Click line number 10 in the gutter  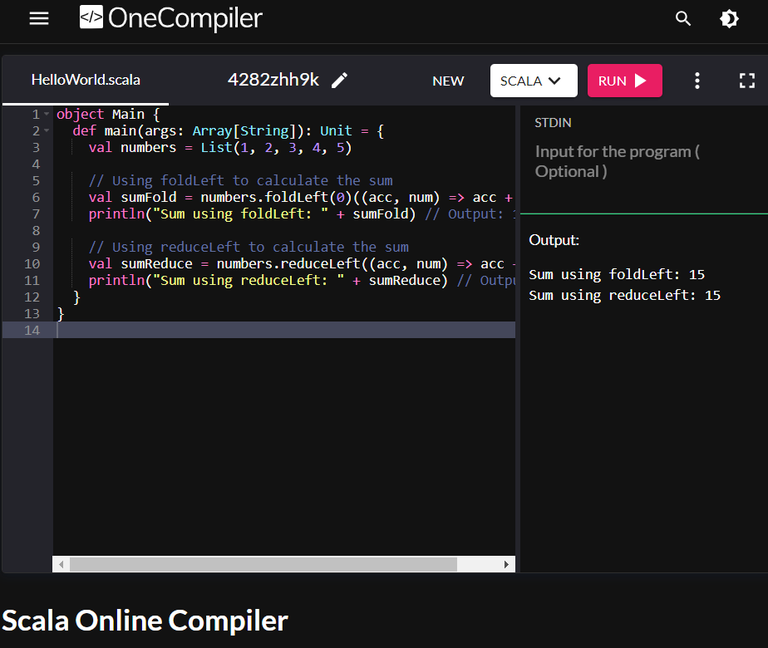[32, 264]
